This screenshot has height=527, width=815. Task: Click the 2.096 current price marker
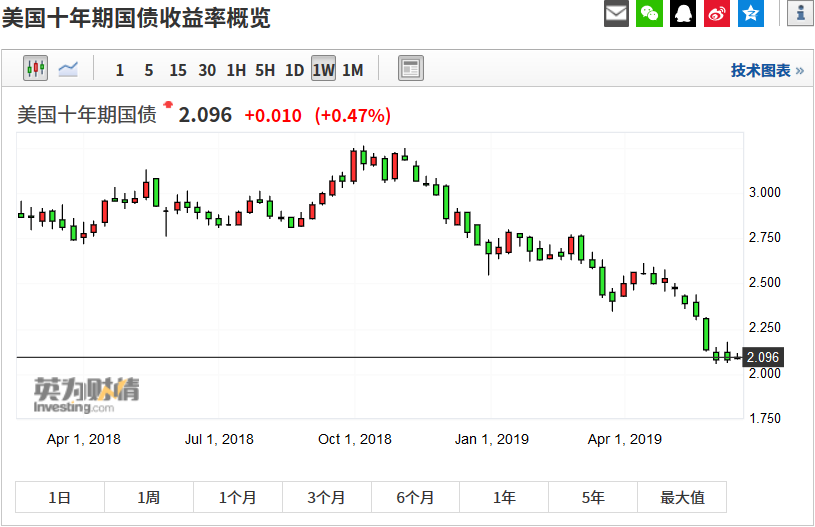(x=763, y=358)
